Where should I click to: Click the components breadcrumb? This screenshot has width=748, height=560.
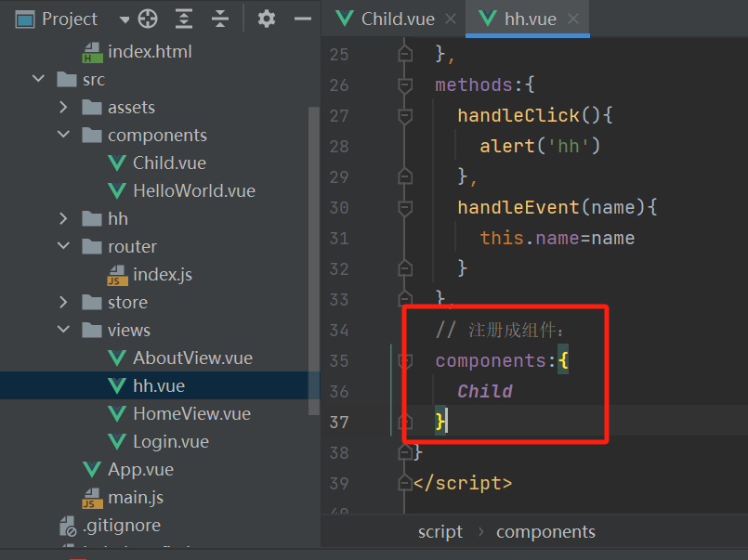click(x=545, y=531)
